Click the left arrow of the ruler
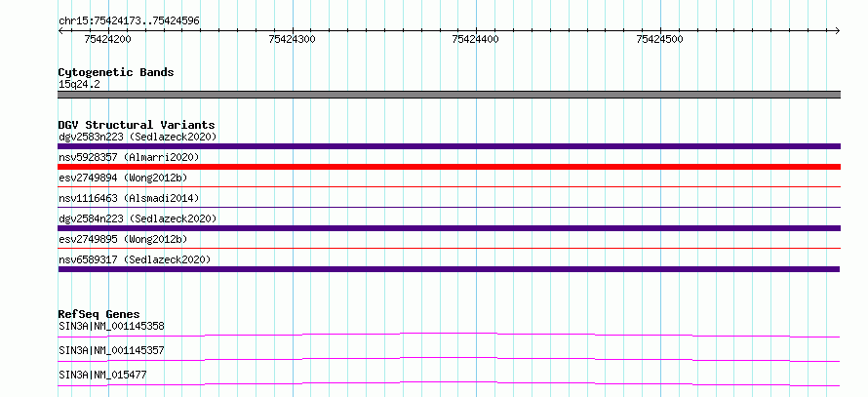This screenshot has width=868, height=397. click(60, 31)
